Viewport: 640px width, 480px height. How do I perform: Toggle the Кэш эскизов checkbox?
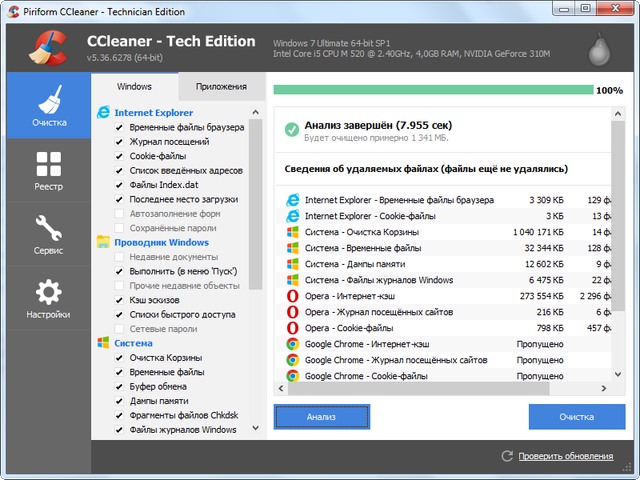[120, 300]
